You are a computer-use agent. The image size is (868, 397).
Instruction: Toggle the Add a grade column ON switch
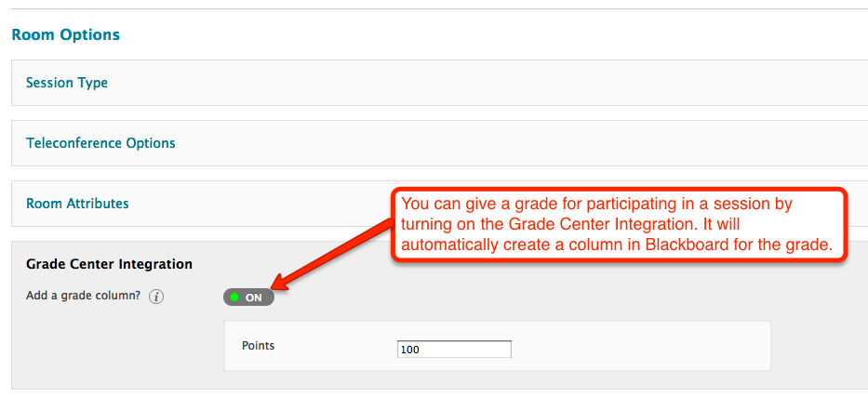(x=248, y=297)
